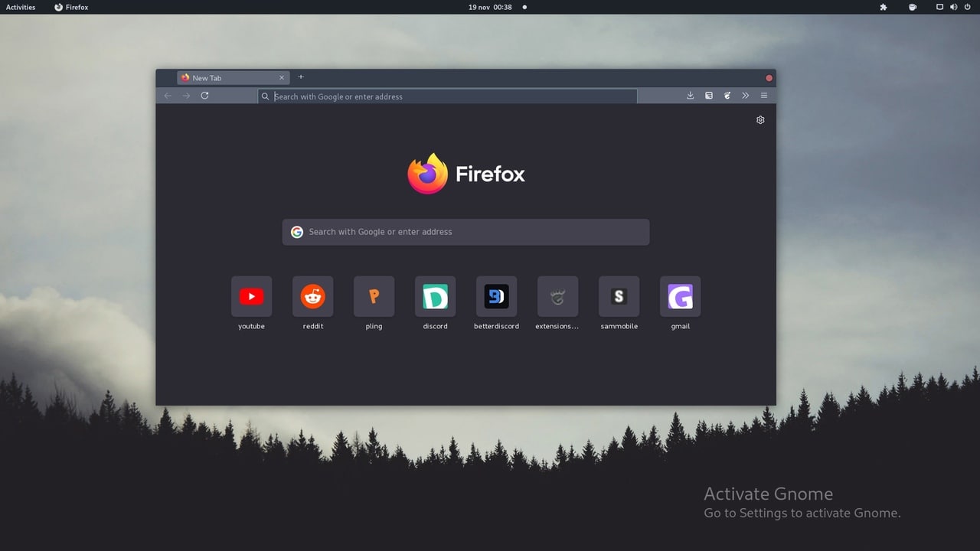Screen dimensions: 980x551
Task: Open new tab page personalize gear
Action: (760, 120)
